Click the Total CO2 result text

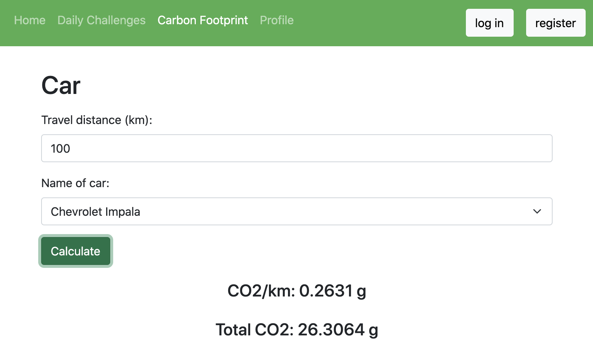click(x=296, y=330)
